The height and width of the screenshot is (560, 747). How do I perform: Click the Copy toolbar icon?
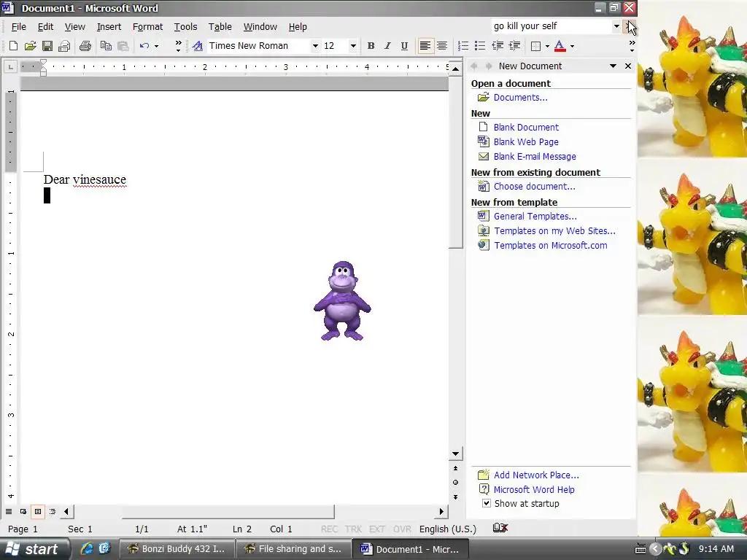click(x=106, y=46)
